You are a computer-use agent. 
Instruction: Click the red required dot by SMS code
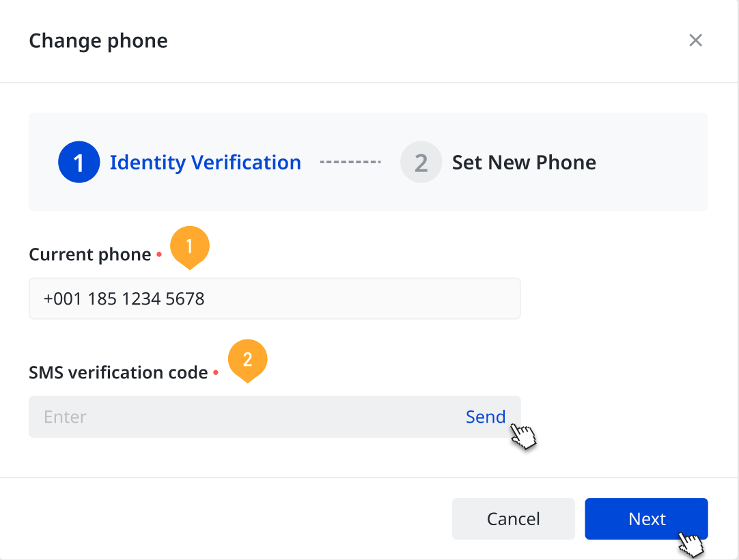click(x=216, y=372)
